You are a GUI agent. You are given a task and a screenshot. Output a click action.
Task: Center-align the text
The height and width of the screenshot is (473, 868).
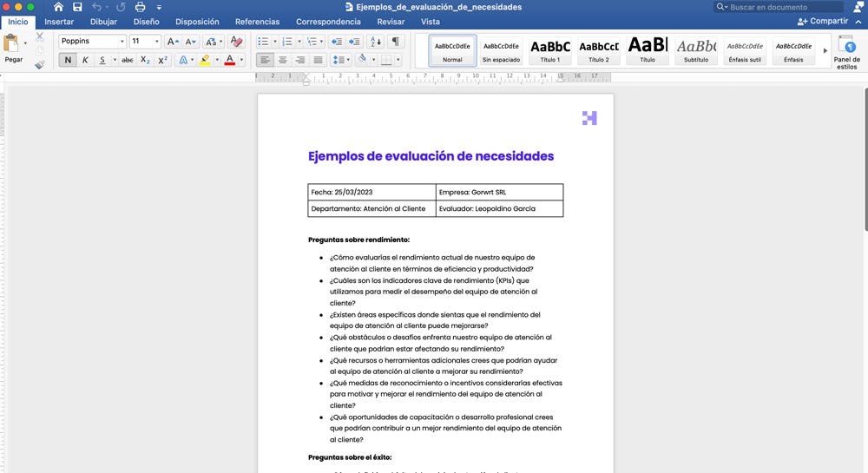coord(282,60)
